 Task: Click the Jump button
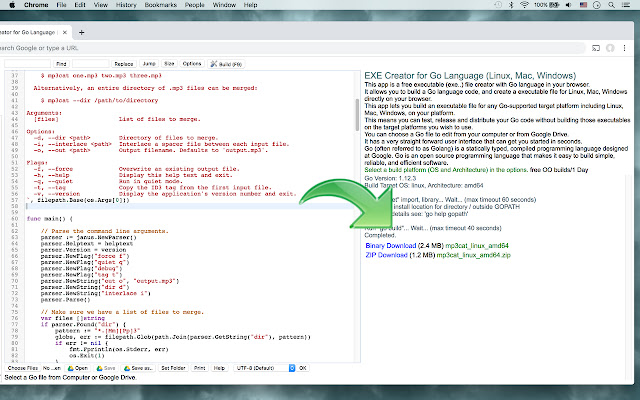coord(149,64)
